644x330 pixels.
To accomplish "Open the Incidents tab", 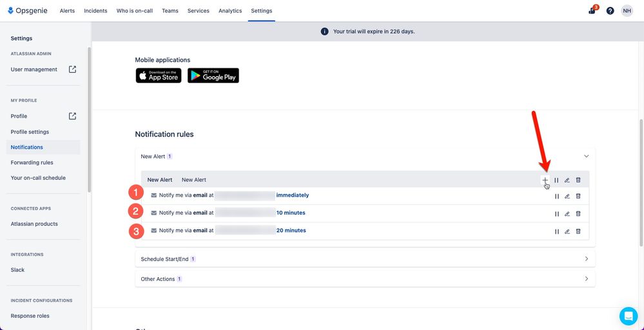I will 95,11.
